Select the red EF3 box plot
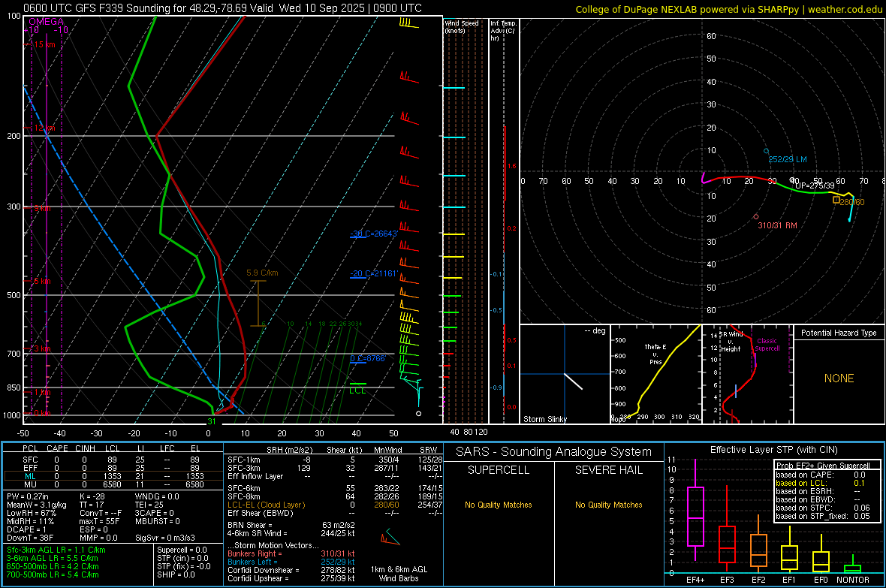886x588 pixels. tap(727, 529)
